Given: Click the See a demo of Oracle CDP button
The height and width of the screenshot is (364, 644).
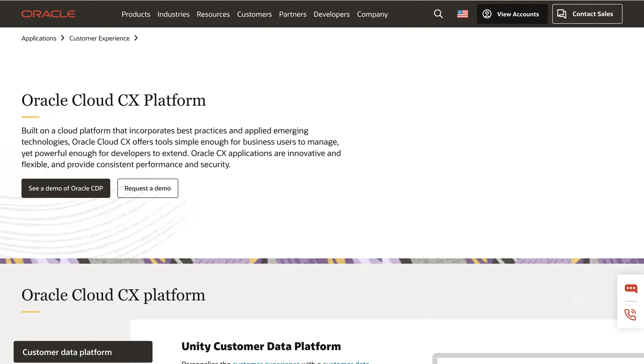Looking at the screenshot, I should coord(66,188).
